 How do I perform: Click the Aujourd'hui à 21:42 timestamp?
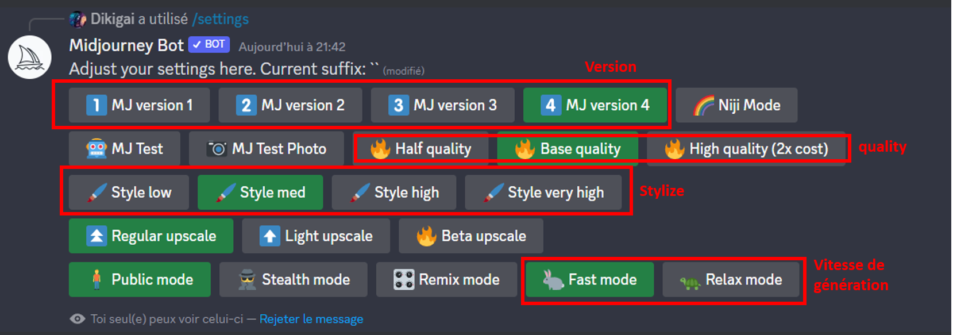point(292,47)
